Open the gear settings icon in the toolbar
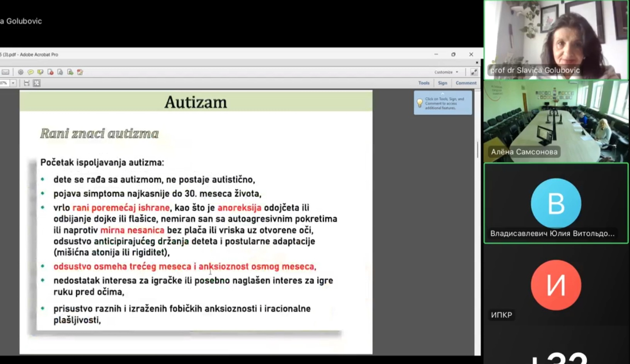Viewport: 630px width, 364px height. coord(20,72)
